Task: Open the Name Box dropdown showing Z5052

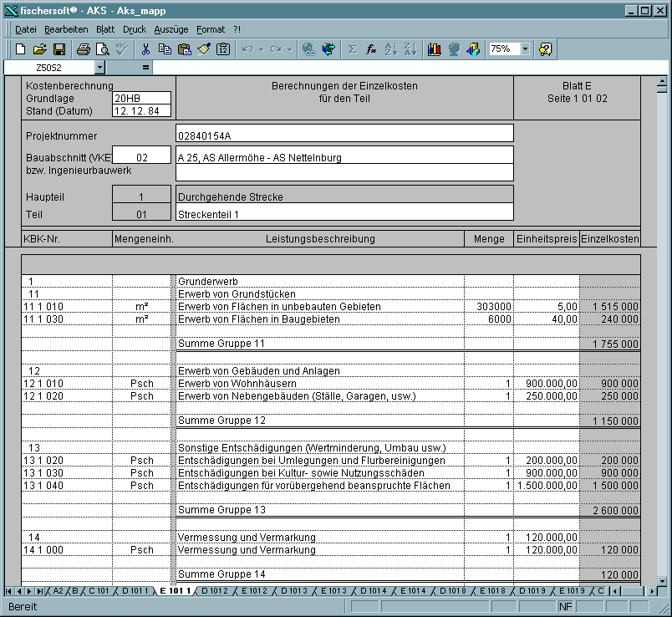Action: [102, 67]
